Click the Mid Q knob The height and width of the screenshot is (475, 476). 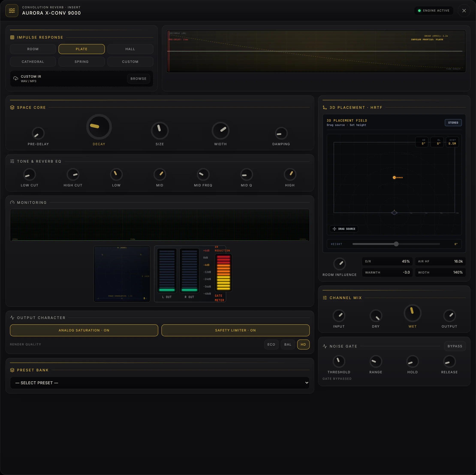point(246,174)
